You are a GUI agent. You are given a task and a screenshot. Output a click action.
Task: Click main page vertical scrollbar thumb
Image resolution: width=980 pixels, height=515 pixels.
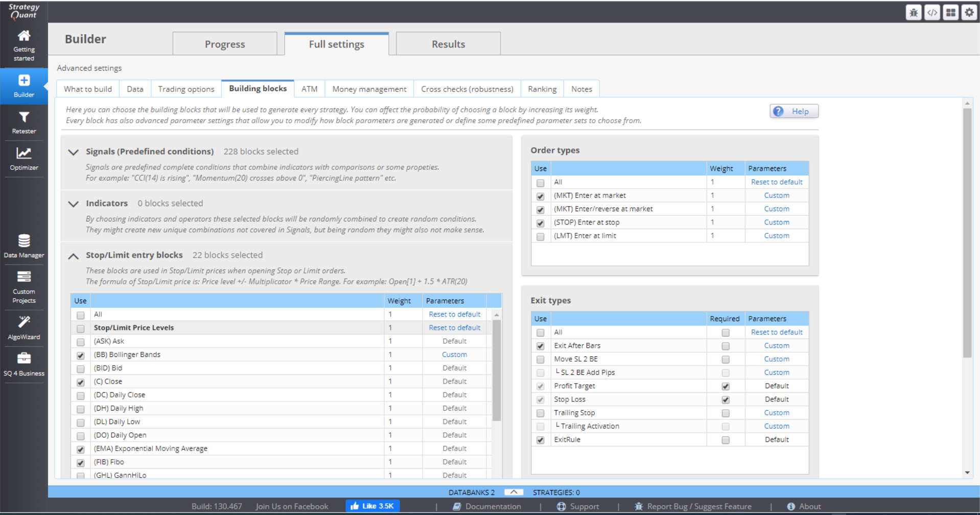point(967,233)
